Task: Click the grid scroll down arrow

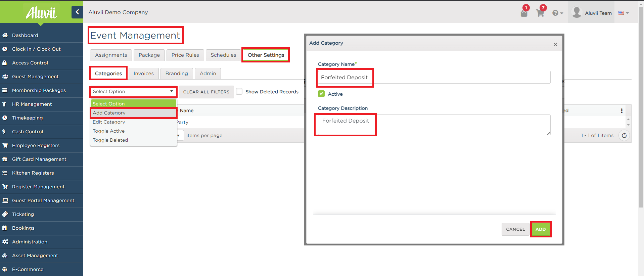Action: (628, 125)
